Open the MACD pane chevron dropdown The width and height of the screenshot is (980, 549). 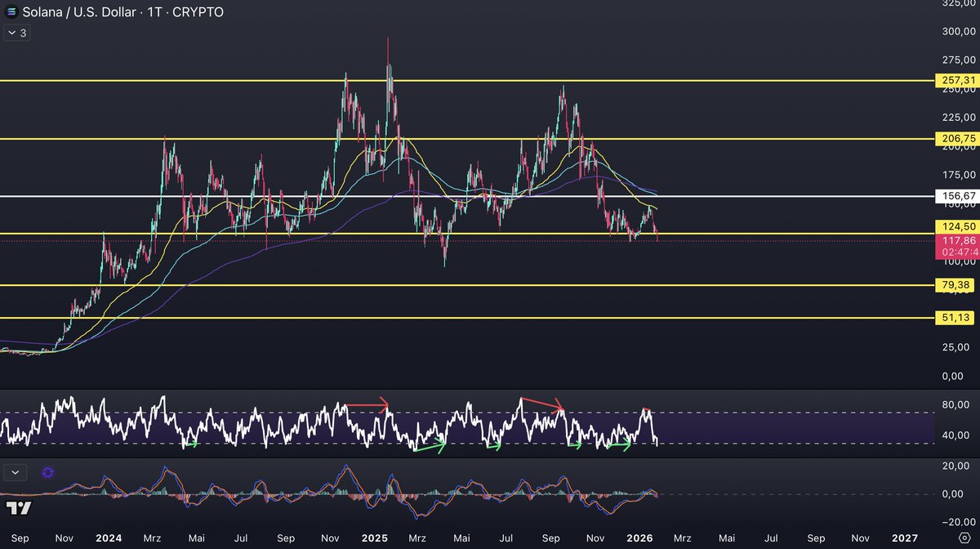[16, 472]
